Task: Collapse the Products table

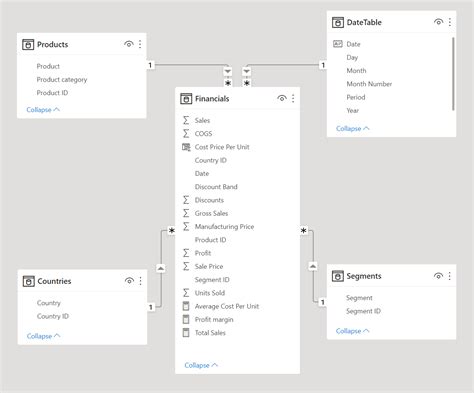Action: 43,110
